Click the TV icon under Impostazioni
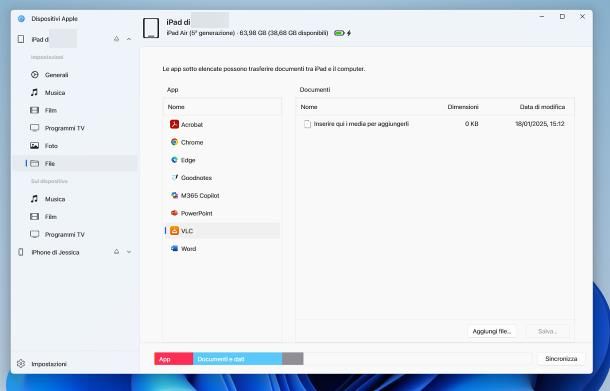Image resolution: width=610 pixels, height=391 pixels. coord(35,128)
